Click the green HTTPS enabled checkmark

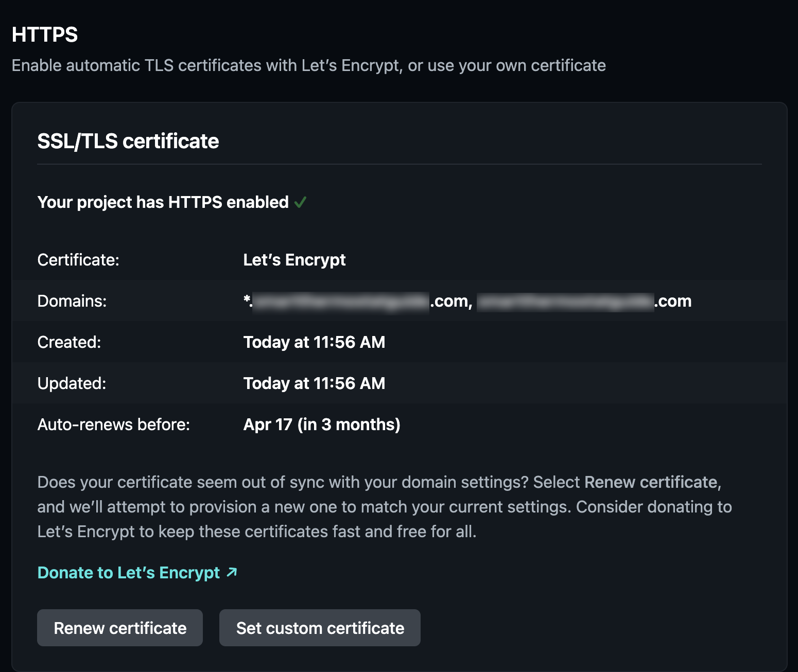click(300, 202)
